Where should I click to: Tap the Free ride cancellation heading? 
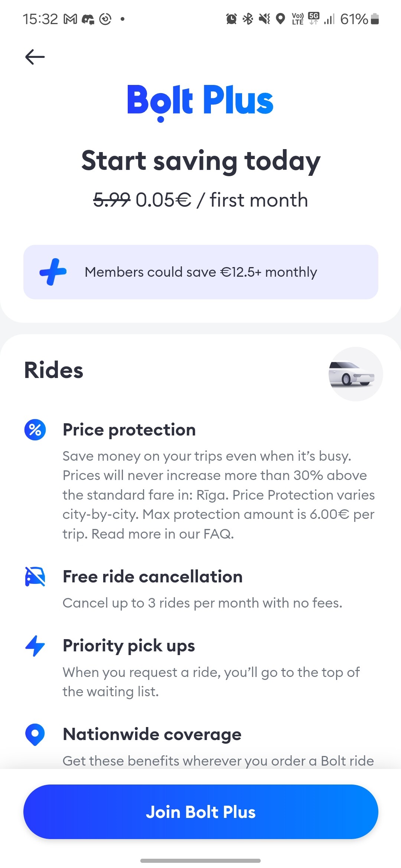click(x=153, y=577)
